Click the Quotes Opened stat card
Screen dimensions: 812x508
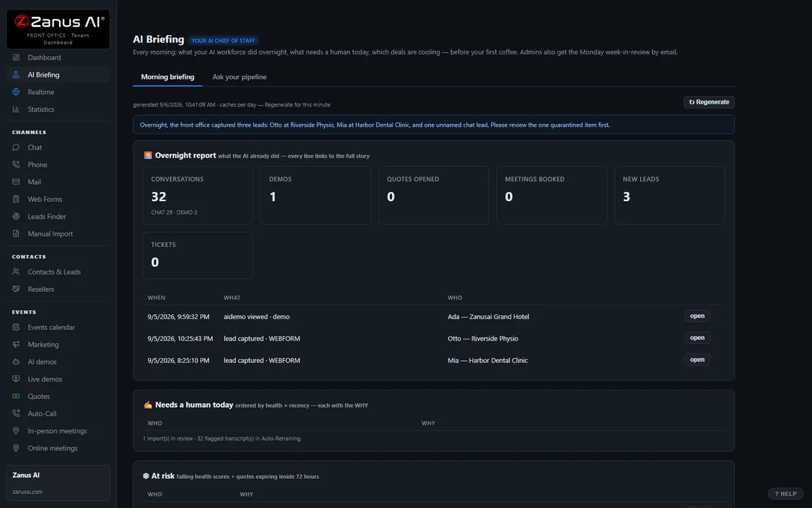(434, 196)
